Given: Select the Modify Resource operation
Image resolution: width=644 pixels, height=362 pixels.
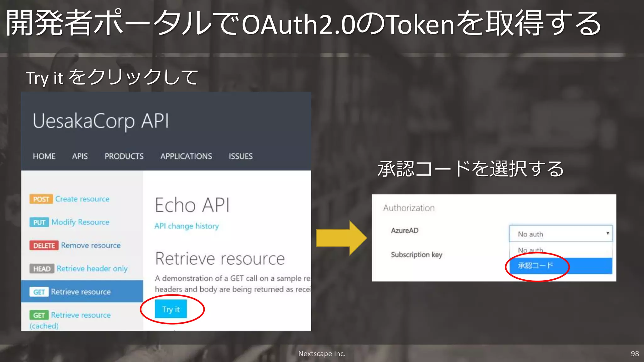Looking at the screenshot, I should [x=80, y=222].
